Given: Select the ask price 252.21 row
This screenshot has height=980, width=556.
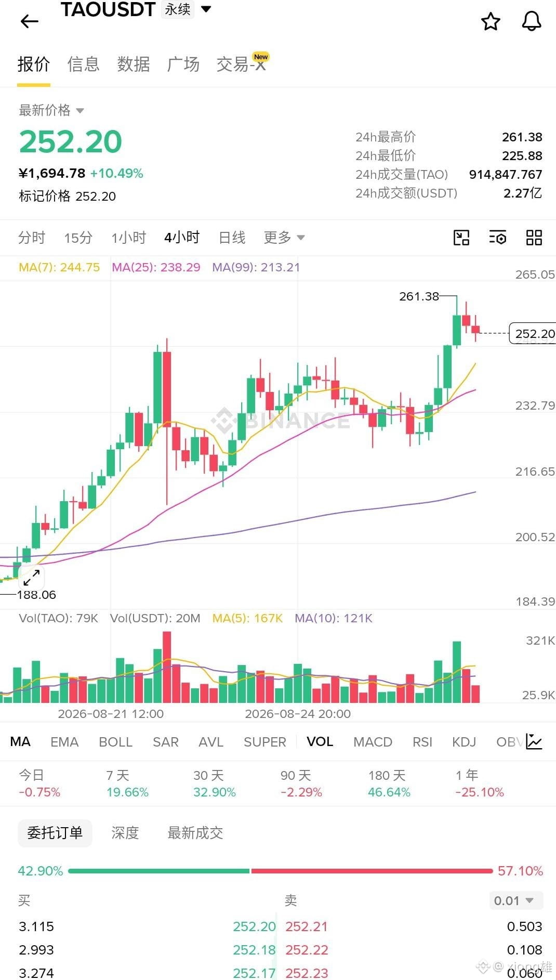Looking at the screenshot, I should click(x=414, y=926).
